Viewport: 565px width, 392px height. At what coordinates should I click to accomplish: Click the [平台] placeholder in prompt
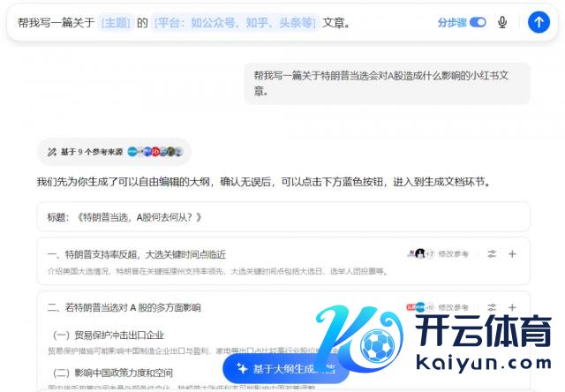click(235, 23)
